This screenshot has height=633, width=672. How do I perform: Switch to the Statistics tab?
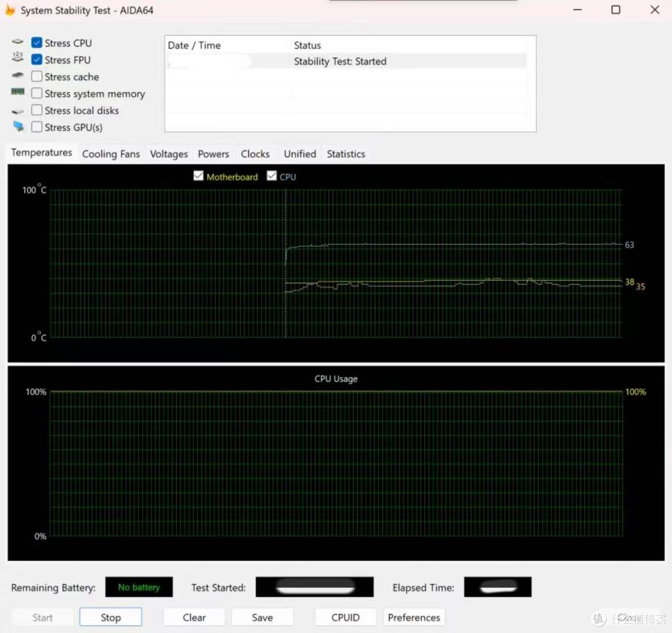pyautogui.click(x=346, y=154)
